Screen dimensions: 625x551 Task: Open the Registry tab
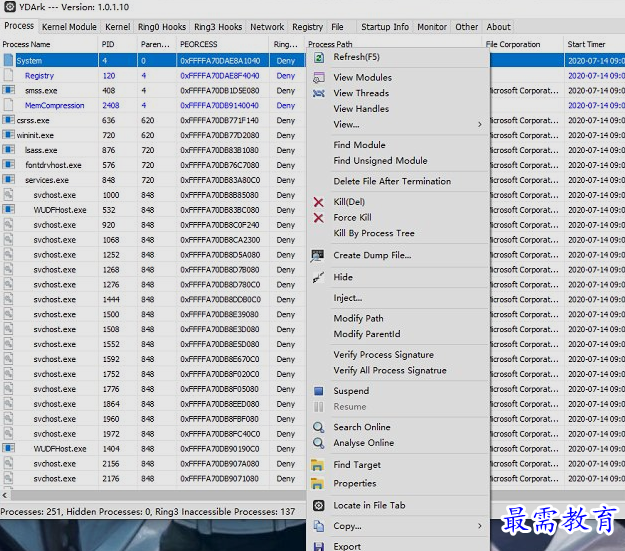(x=307, y=27)
